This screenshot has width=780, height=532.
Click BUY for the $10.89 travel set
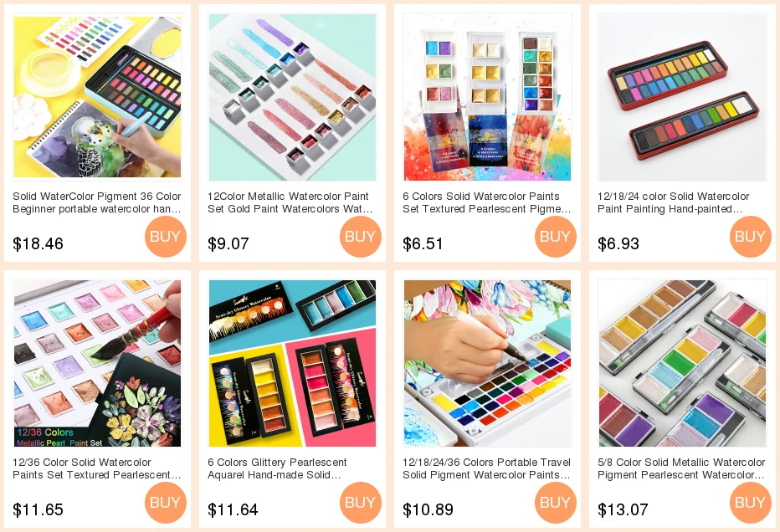coord(555,503)
